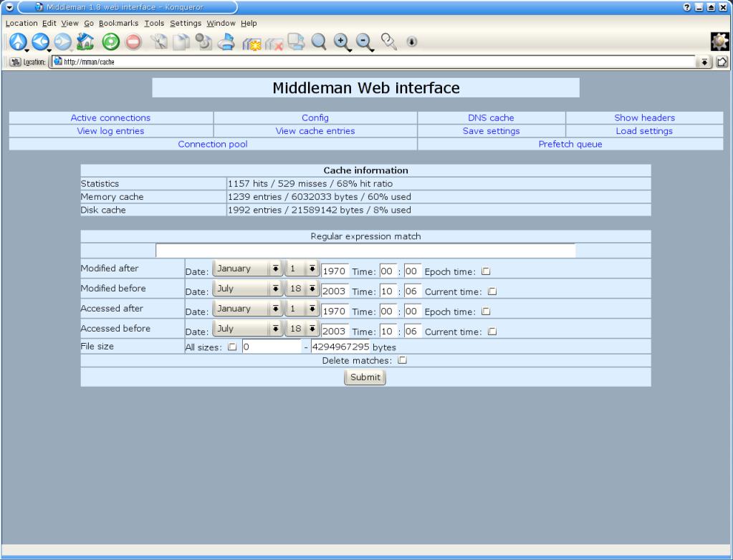Open the Help menu

coord(249,23)
